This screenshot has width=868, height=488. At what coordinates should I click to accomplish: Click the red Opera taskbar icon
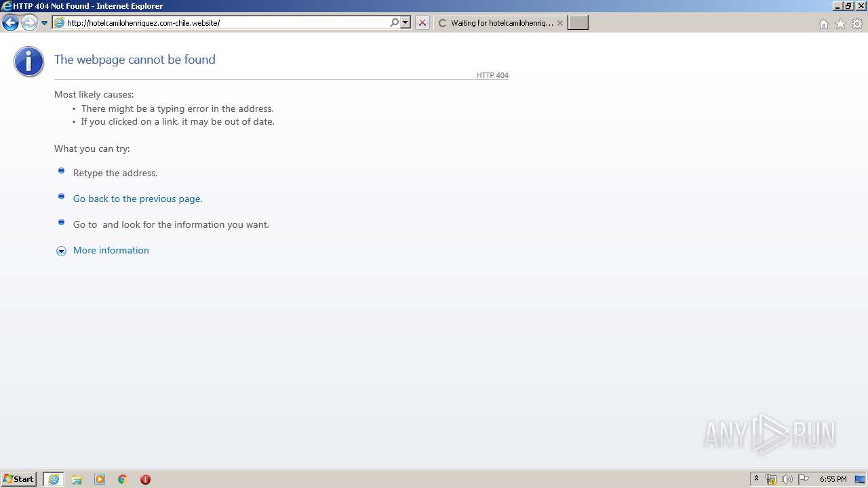click(x=145, y=479)
